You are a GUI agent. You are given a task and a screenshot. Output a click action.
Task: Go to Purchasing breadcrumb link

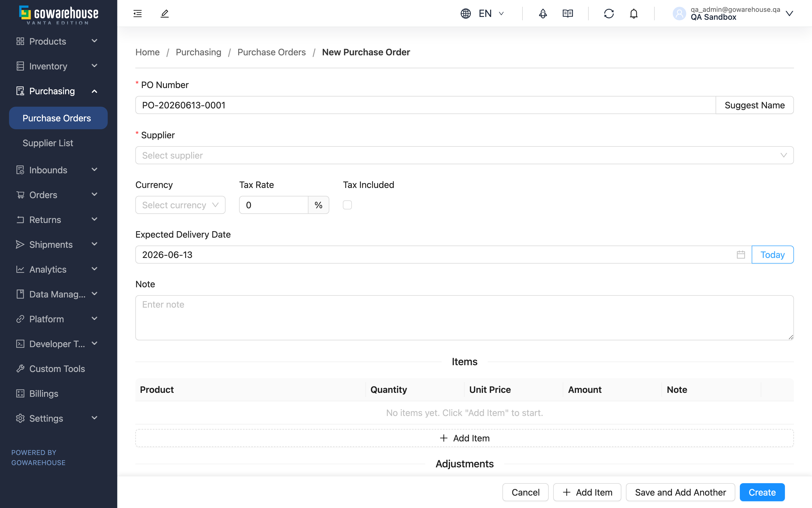[198, 52]
